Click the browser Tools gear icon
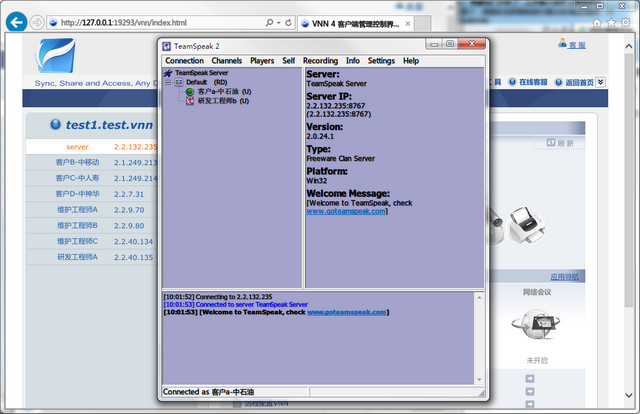This screenshot has height=414, width=640. pyautogui.click(x=625, y=22)
